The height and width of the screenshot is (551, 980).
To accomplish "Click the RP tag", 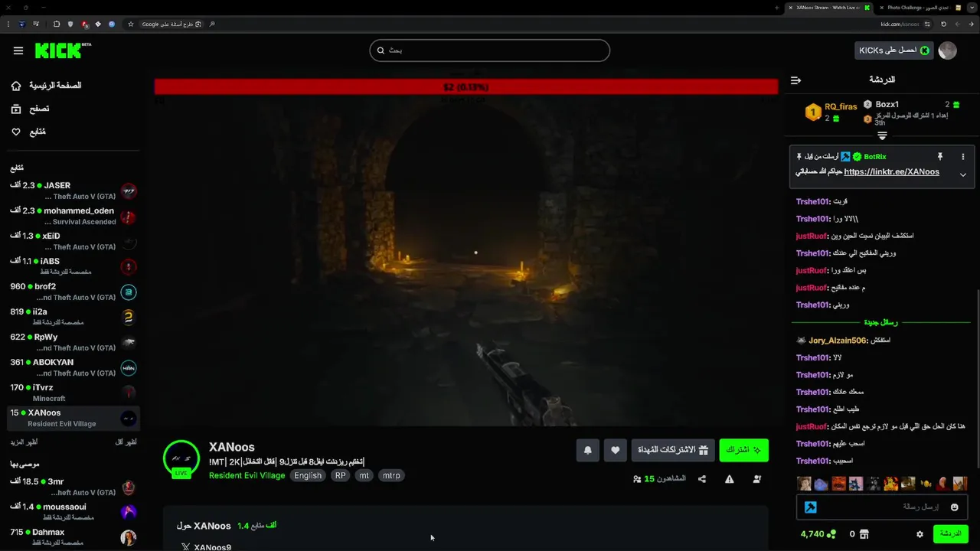I will point(341,475).
